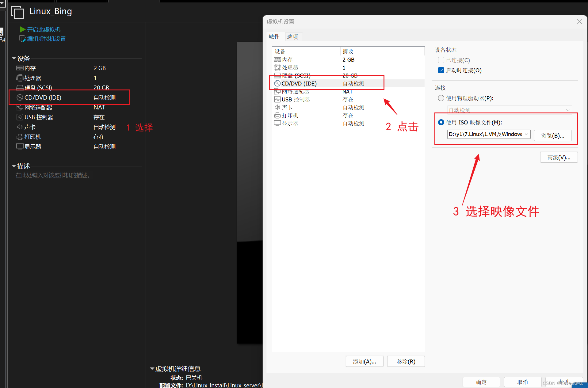Click USB controller icon in main window list

tap(20, 117)
